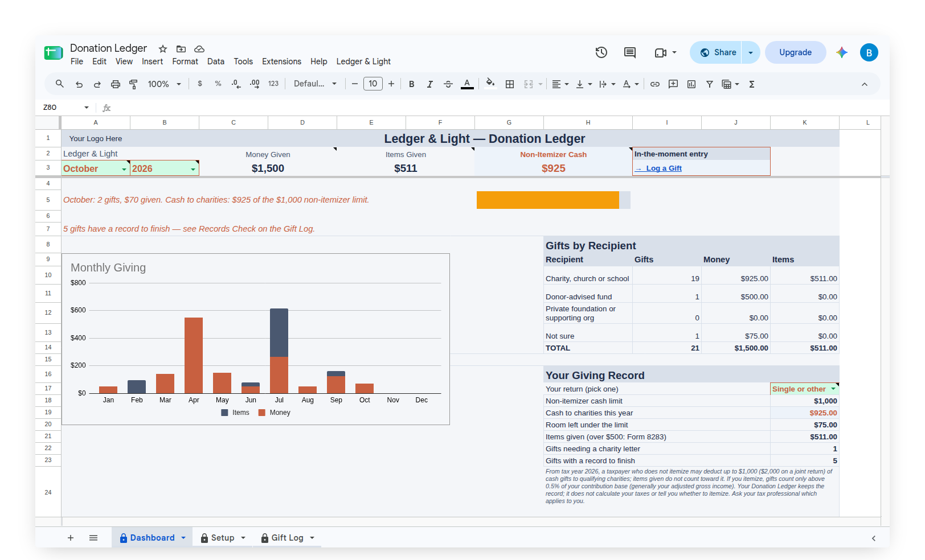
Task: Toggle italic formatting
Action: [430, 84]
